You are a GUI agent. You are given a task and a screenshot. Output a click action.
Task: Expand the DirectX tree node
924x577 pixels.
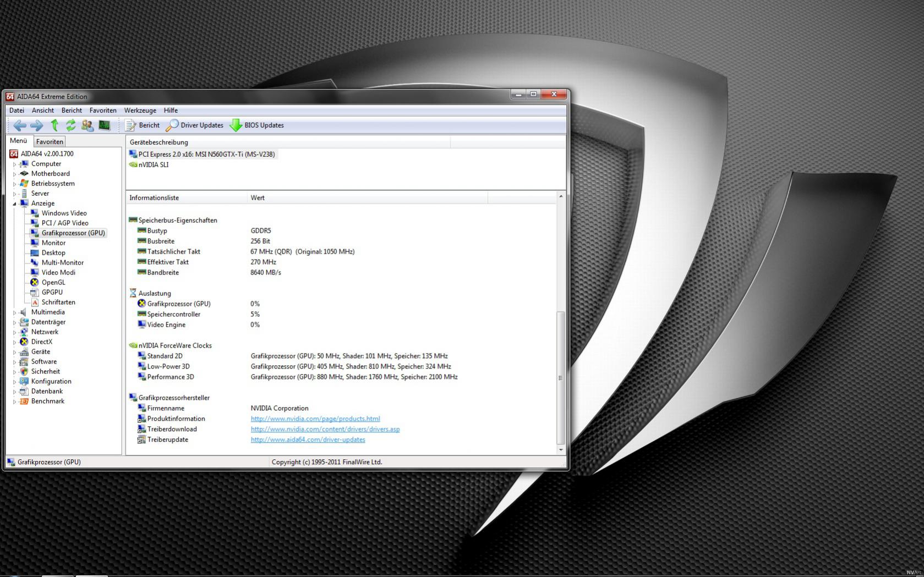click(15, 342)
